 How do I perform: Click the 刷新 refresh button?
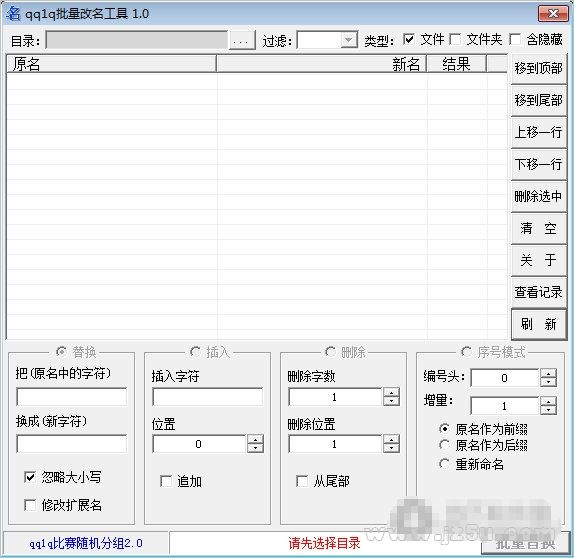(538, 324)
